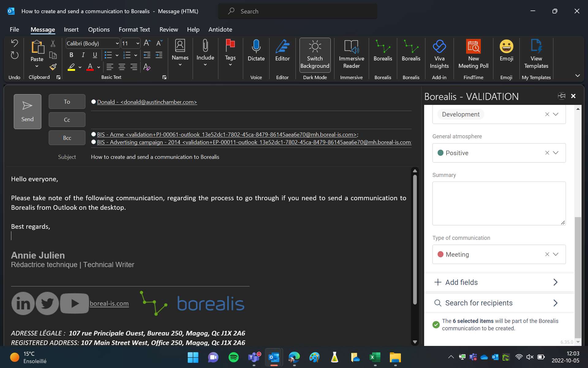Click inside the Summary text box

[499, 203]
